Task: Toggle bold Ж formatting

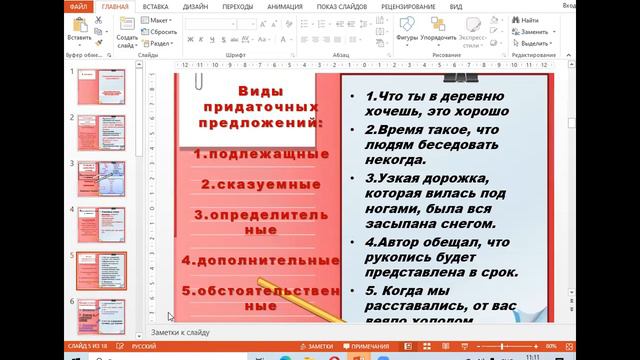Action: (190, 40)
